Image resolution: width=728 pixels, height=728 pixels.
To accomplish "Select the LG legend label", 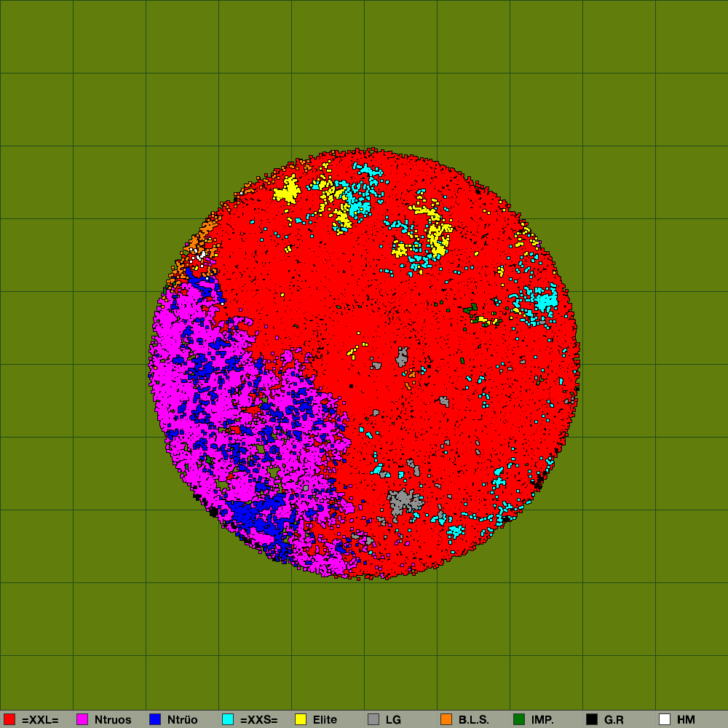I will (393, 720).
